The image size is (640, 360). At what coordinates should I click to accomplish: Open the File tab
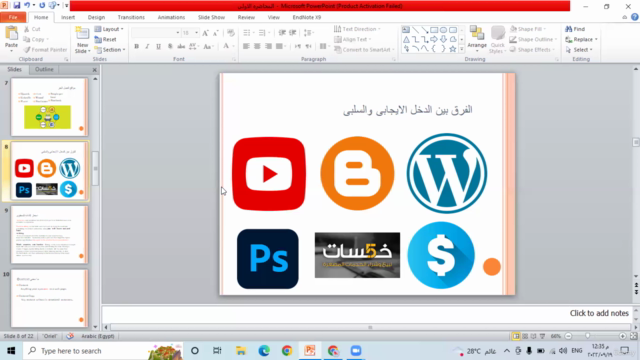click(13, 17)
